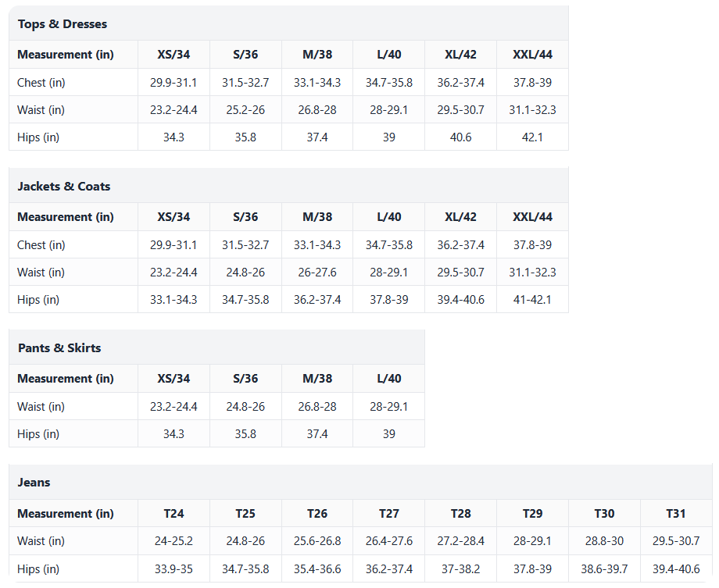This screenshot has height=588, width=719.
Task: Click the T31 column header in Jeans table
Action: (677, 513)
